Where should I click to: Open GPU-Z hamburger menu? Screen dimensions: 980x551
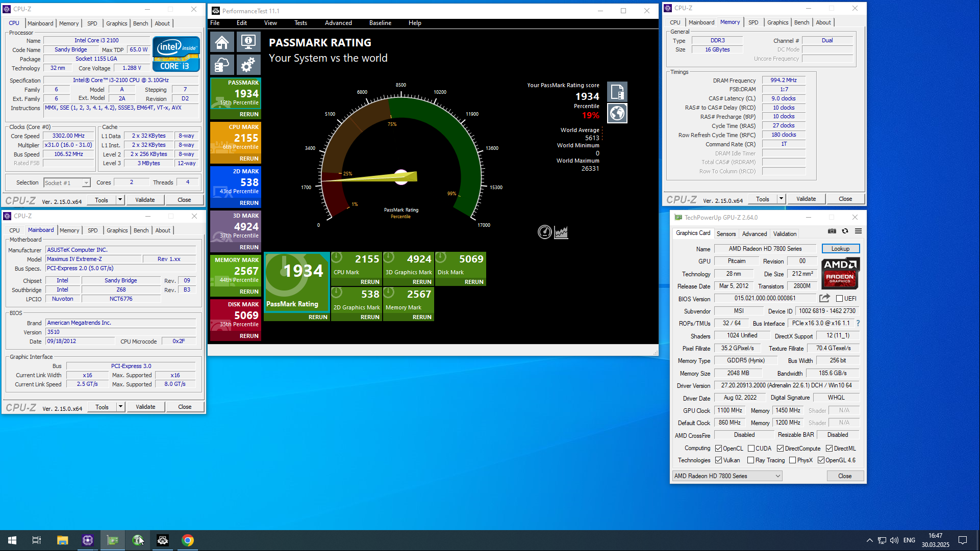coord(859,231)
